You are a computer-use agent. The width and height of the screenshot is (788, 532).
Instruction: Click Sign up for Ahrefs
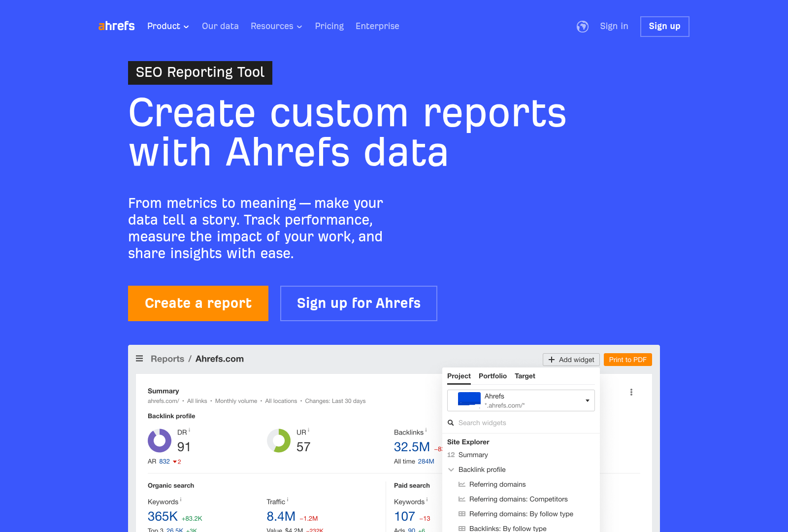tap(359, 303)
